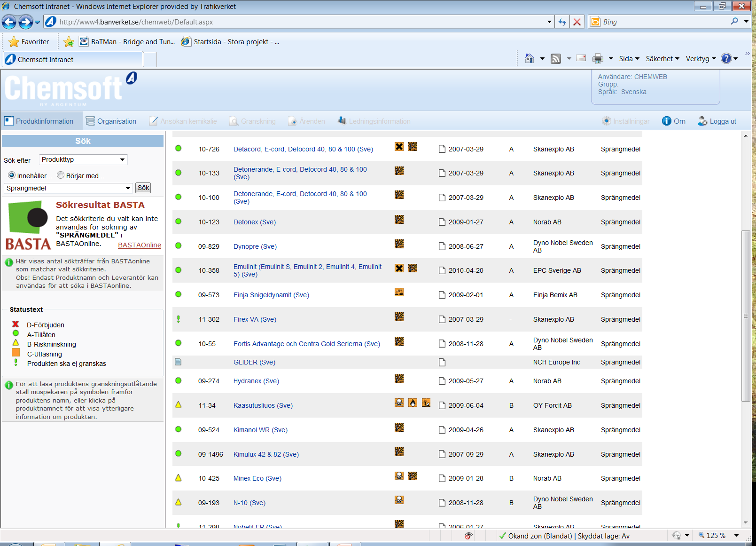
Task: Click the yellow triangle status for Kaasutusliuos
Action: click(178, 404)
